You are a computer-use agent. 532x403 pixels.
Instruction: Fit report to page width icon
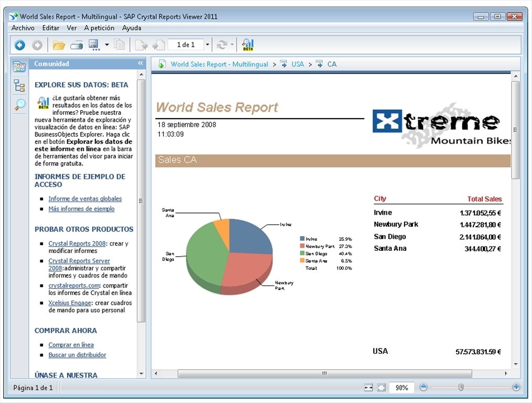pyautogui.click(x=368, y=387)
